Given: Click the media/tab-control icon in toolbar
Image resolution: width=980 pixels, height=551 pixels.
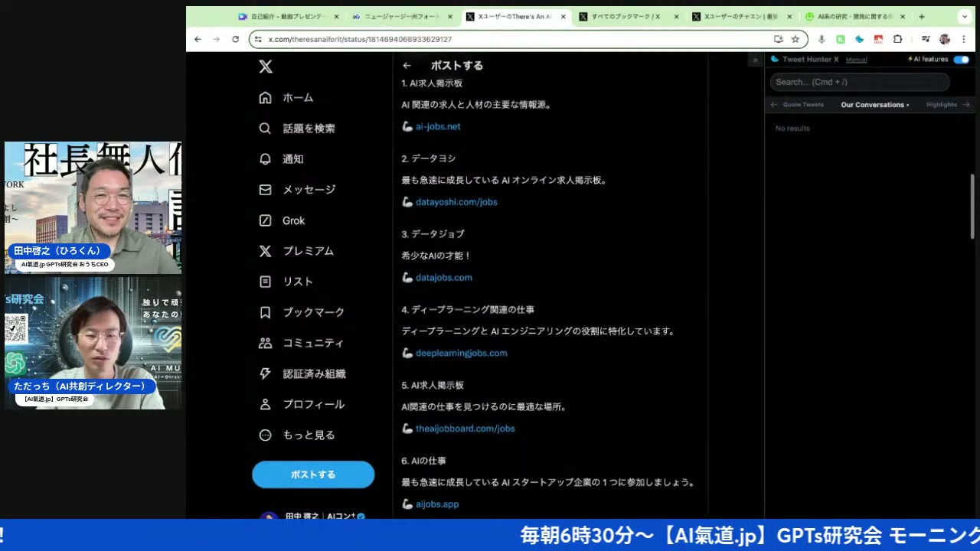Looking at the screenshot, I should [x=925, y=39].
